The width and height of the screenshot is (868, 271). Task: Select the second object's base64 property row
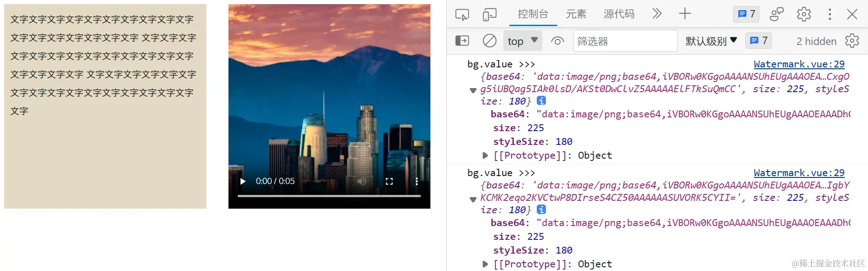(670, 223)
